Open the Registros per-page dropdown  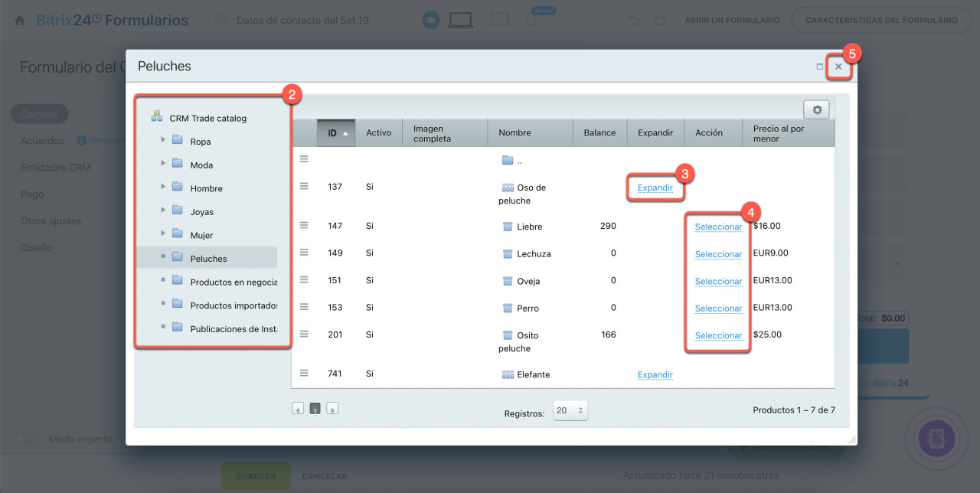[570, 410]
